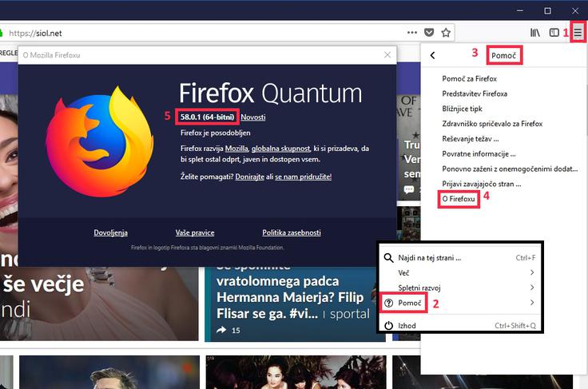Open page actions three-dot menu
This screenshot has height=389, width=588.
click(x=412, y=33)
